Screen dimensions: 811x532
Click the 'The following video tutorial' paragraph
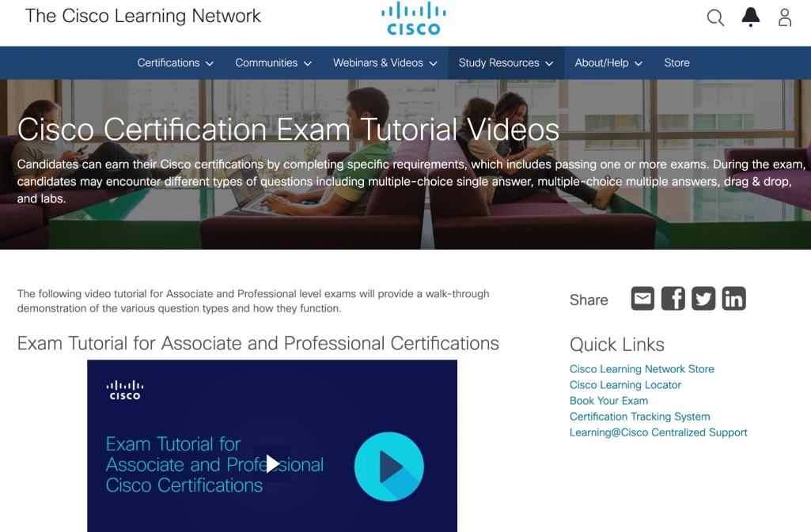(253, 301)
